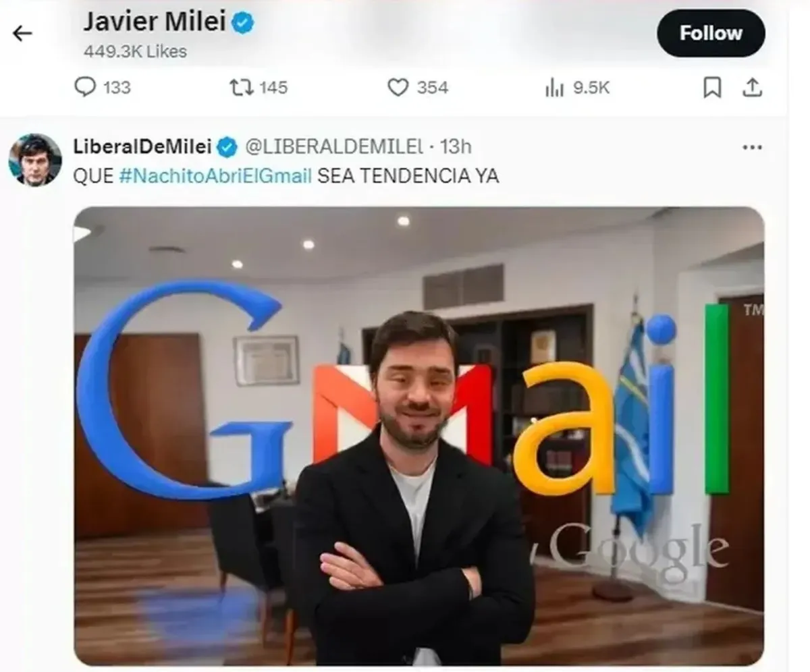Click the verified badge beside LiberalDeMilei
This screenshot has height=672, width=810.
(227, 146)
